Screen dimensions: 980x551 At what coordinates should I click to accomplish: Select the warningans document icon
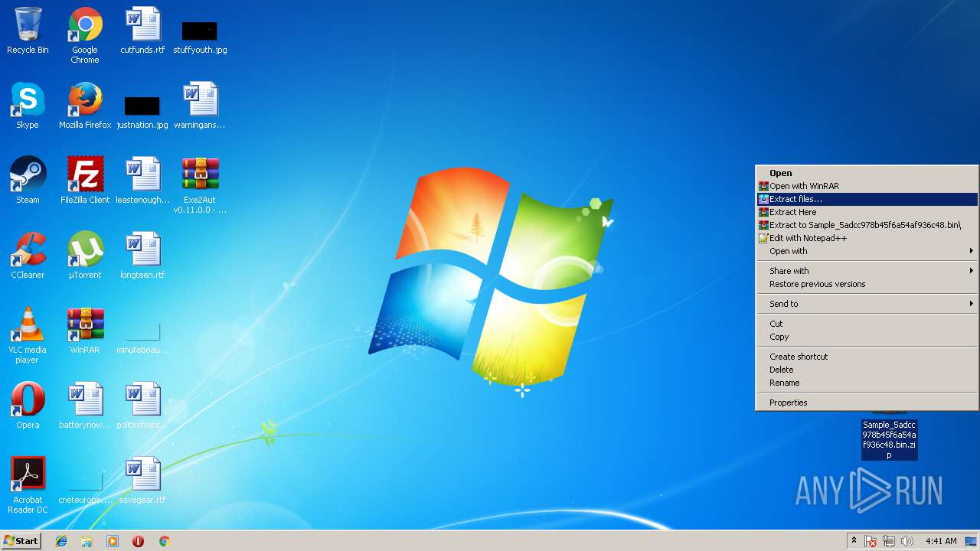coord(200,106)
